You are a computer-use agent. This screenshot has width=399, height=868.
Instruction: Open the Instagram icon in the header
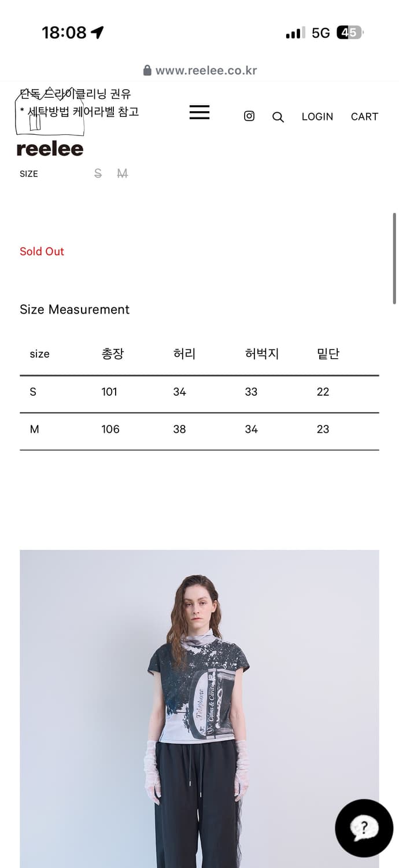point(249,116)
